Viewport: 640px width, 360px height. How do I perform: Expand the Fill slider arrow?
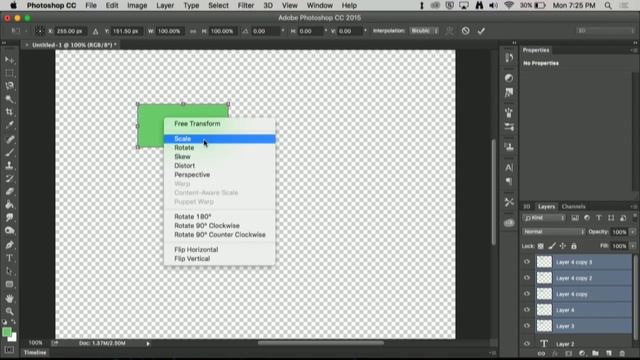pyautogui.click(x=633, y=246)
